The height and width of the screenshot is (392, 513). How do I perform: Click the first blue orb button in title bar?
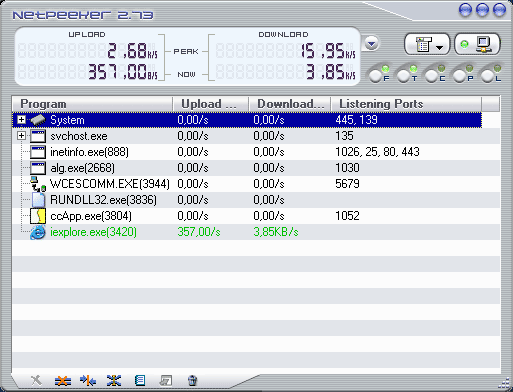[465, 10]
